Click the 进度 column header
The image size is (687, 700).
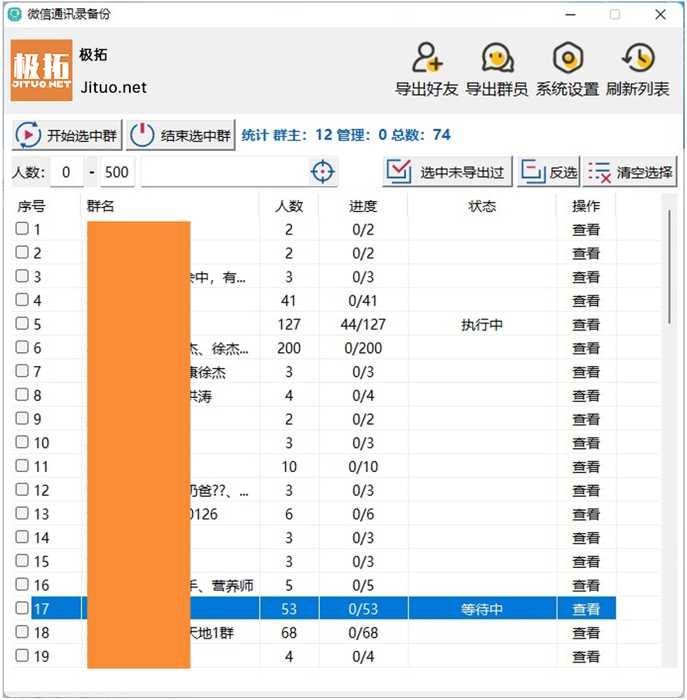(x=363, y=206)
